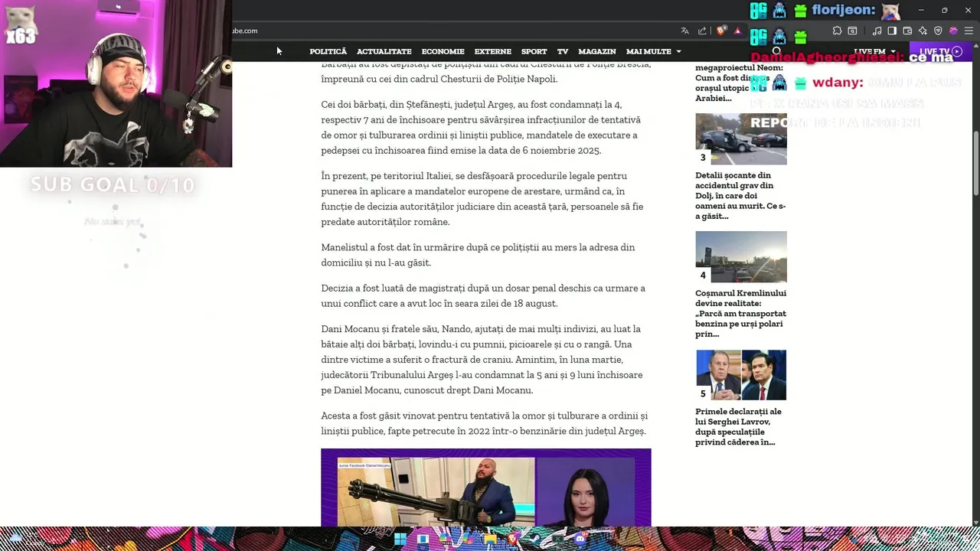980x551 pixels.
Task: Click the Dani Mocanu video thumbnail
Action: tap(485, 487)
